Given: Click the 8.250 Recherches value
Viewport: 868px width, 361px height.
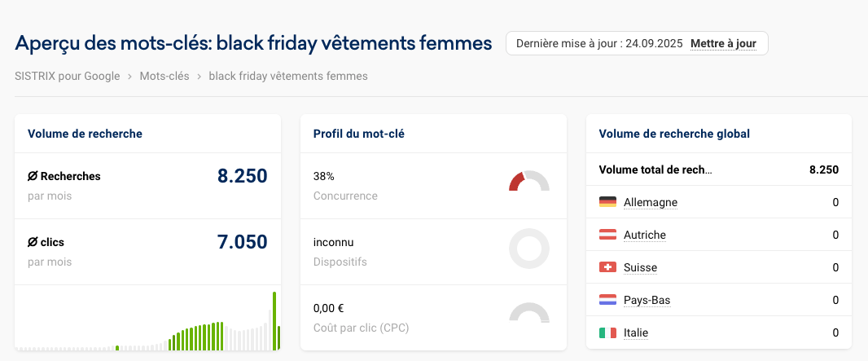Looking at the screenshot, I should [242, 175].
